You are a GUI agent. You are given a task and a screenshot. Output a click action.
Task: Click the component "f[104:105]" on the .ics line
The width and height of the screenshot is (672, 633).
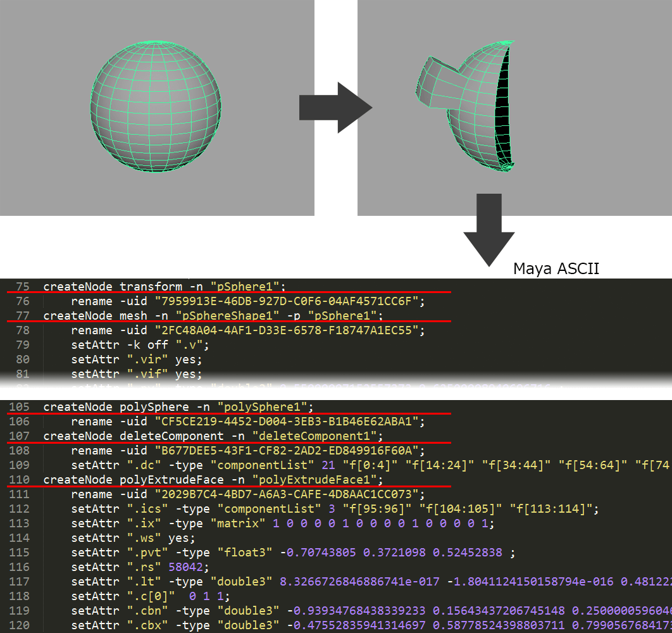pyautogui.click(x=461, y=509)
